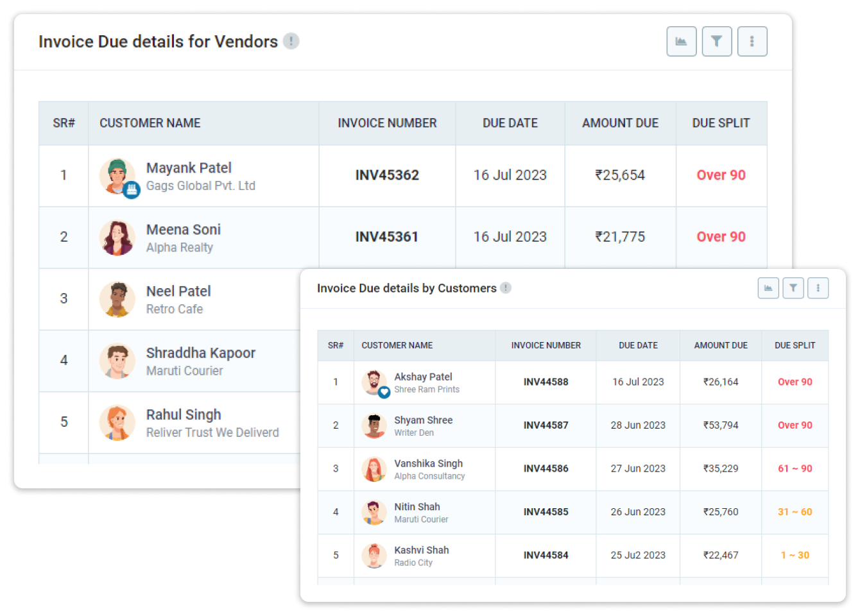
Task: Open the three-dot menu on Customers widget
Action: [818, 288]
